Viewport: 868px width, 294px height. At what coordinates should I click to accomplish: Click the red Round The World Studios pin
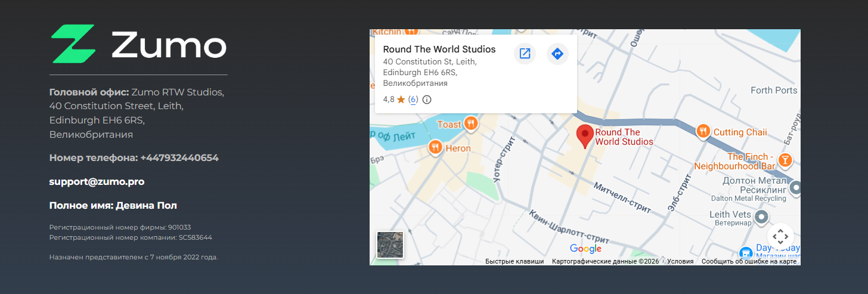[585, 137]
